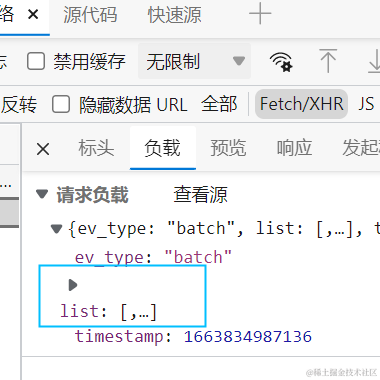
Task: Open the 快速源 tab
Action: point(174,15)
